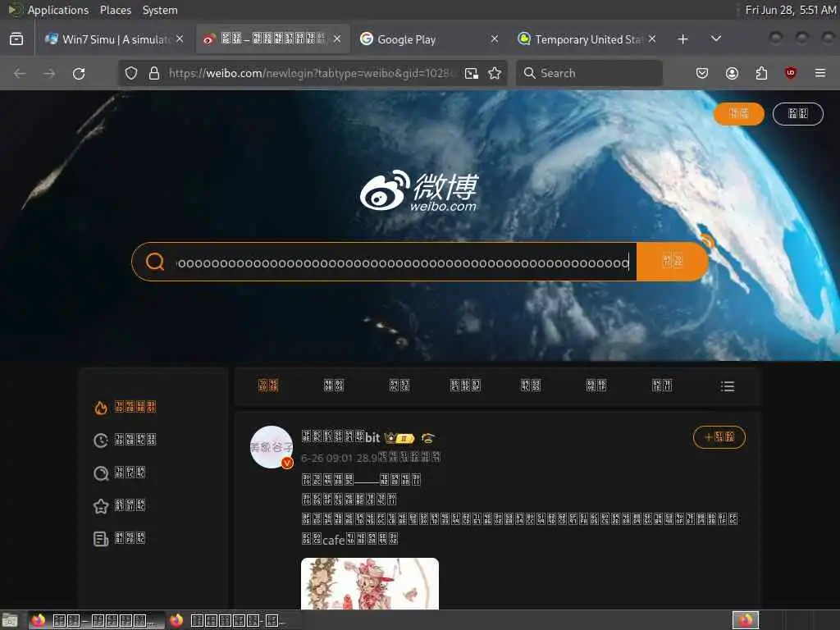
Task: Open the Applications menu
Action: 58,10
